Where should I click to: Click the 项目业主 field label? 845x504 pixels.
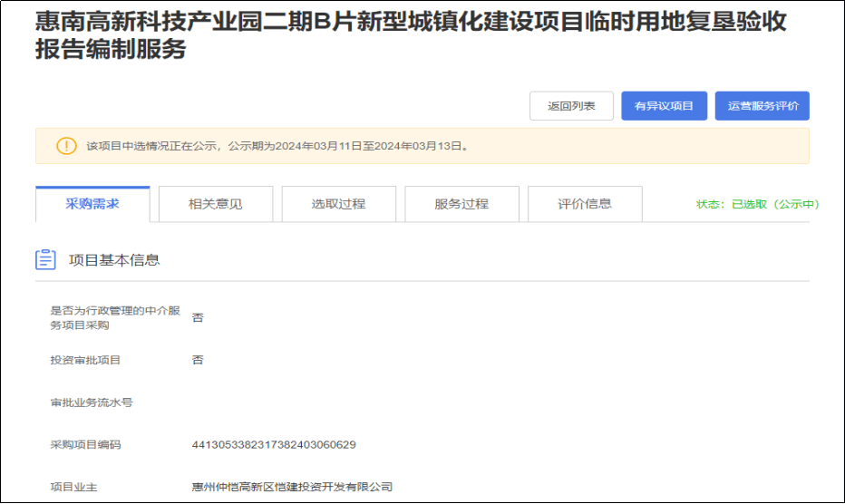coord(73,487)
